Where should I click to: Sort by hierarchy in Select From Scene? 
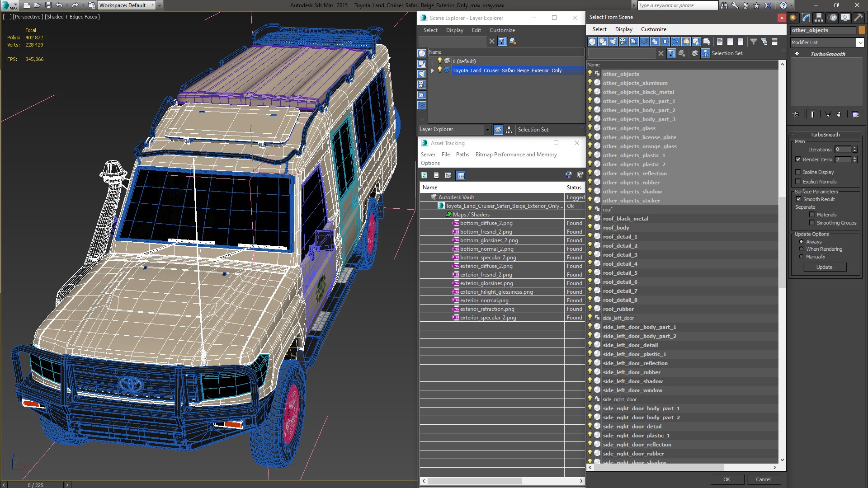point(705,53)
